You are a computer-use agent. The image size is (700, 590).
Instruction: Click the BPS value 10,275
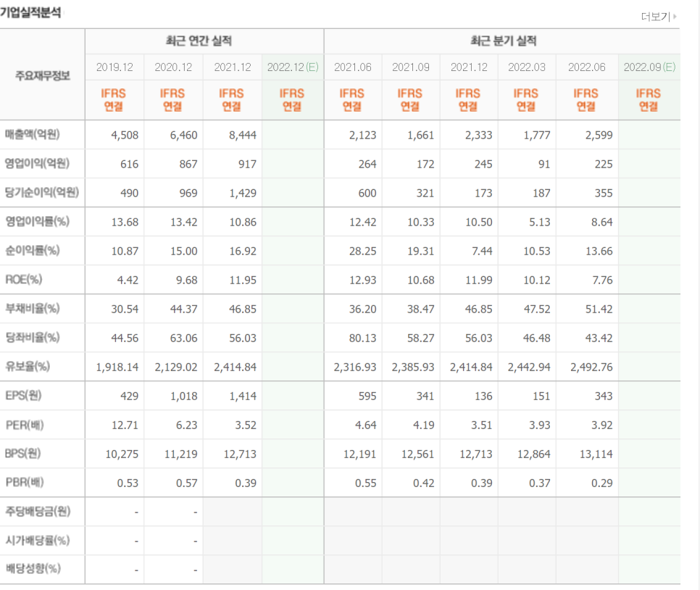(122, 454)
